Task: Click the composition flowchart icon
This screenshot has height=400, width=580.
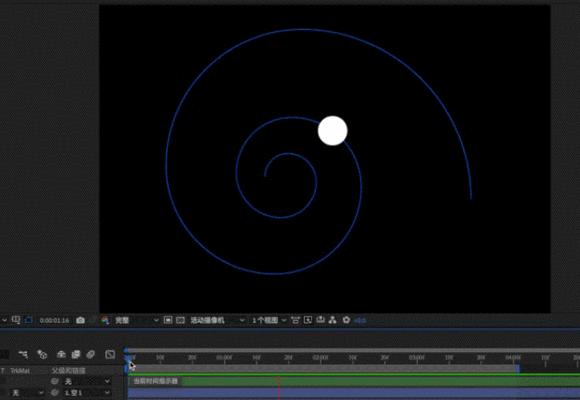Action: click(x=333, y=320)
